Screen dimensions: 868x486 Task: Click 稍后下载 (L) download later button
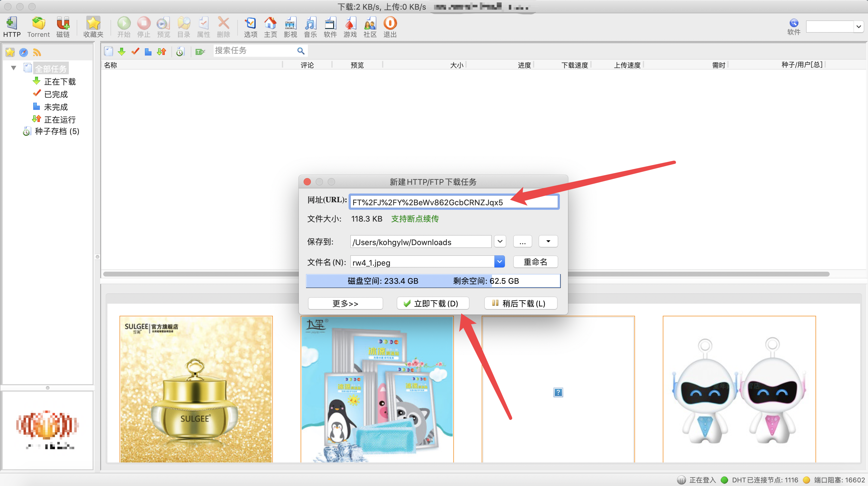520,303
